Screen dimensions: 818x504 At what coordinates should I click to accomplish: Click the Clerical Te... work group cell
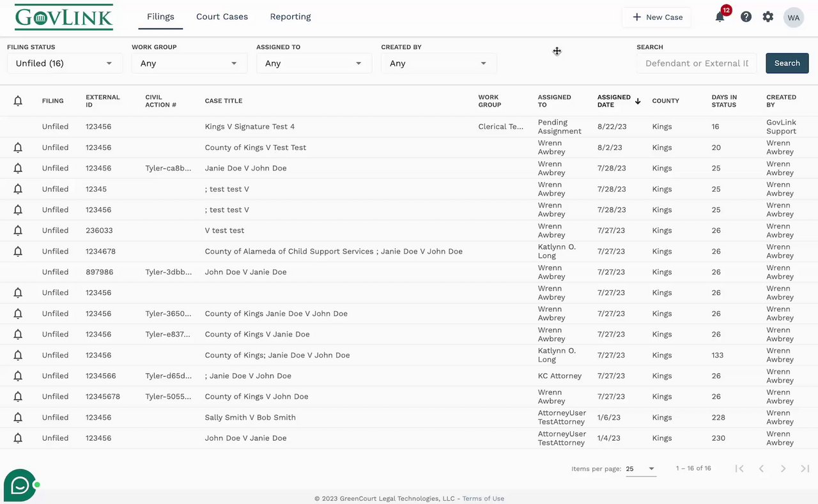click(501, 126)
